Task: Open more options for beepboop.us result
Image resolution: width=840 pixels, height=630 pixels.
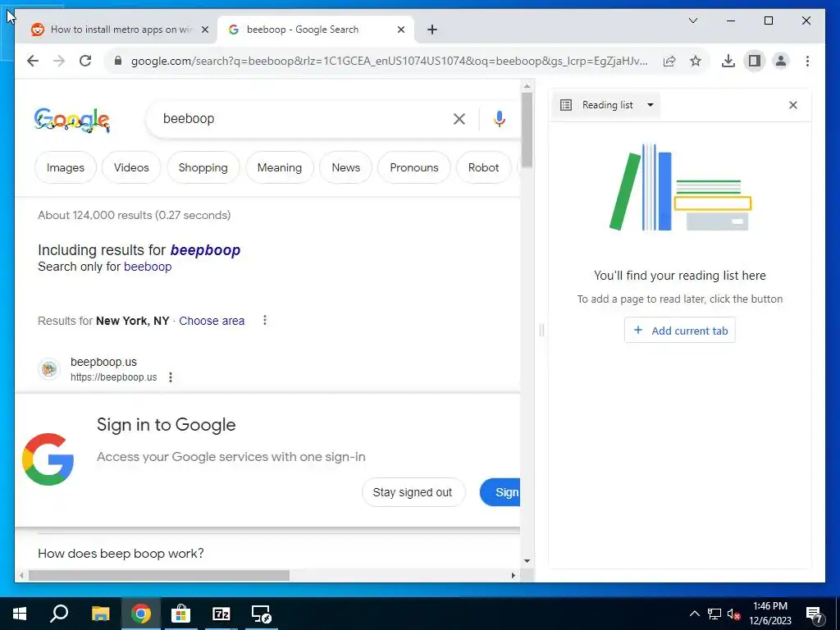Action: pyautogui.click(x=171, y=377)
